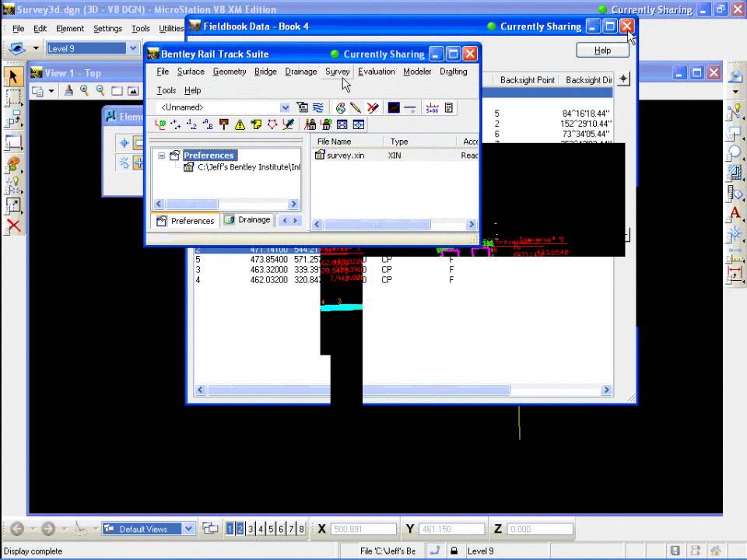Select the Preferences workspace tab
Screen dimensions: 747x560
pyautogui.click(x=185, y=220)
